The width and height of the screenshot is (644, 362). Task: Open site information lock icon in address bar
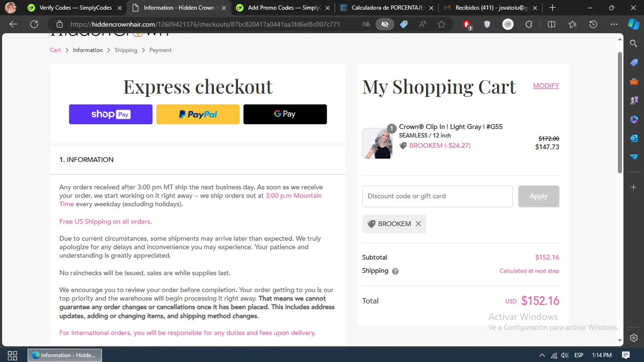tap(60, 24)
